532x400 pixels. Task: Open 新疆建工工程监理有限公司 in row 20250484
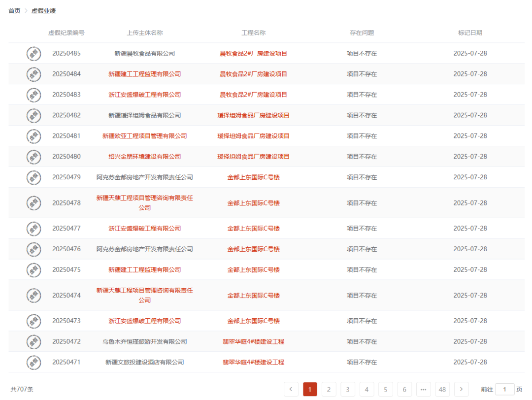[144, 74]
